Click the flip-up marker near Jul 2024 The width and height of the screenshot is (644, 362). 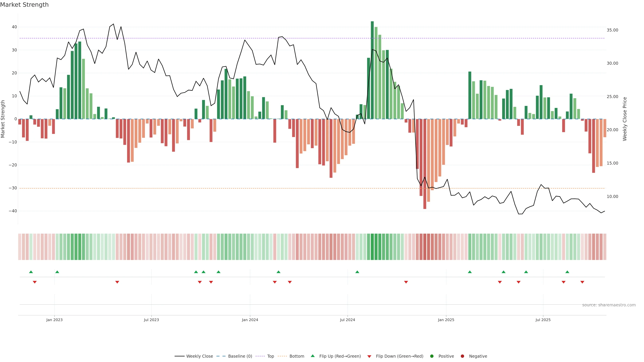[357, 272]
